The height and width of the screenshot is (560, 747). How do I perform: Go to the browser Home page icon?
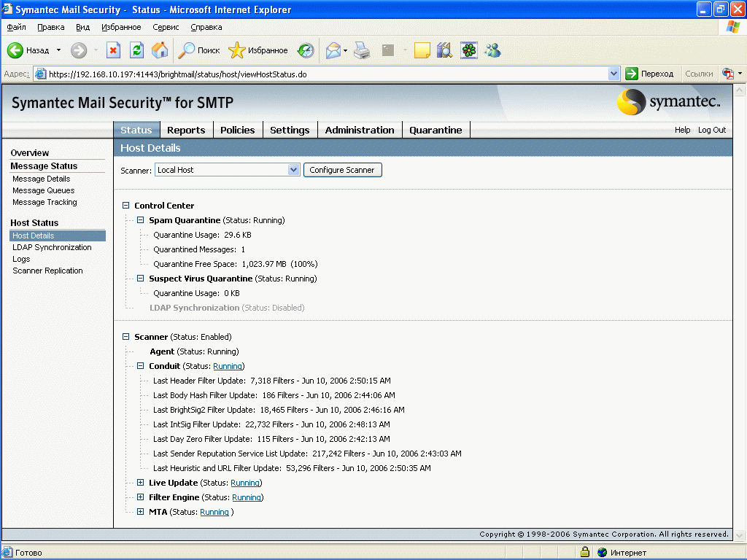click(160, 50)
